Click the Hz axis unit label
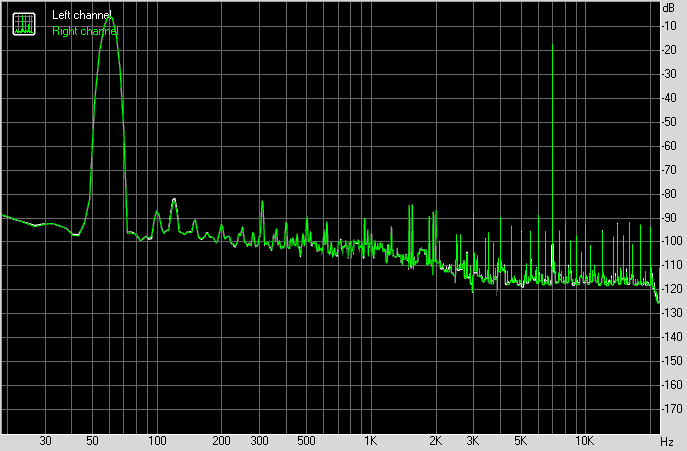This screenshot has height=451, width=687. tap(667, 441)
